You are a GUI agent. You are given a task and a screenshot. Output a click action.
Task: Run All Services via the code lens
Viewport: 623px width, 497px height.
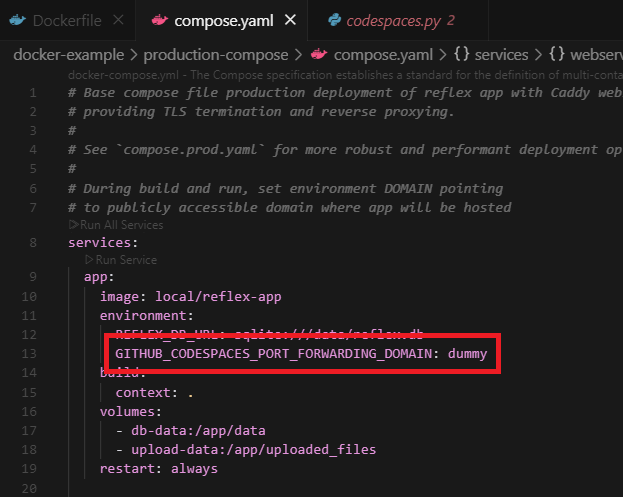click(119, 225)
